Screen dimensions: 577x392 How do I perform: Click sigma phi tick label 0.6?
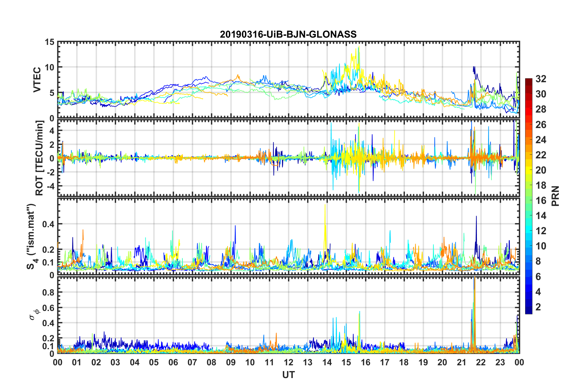tap(49, 308)
